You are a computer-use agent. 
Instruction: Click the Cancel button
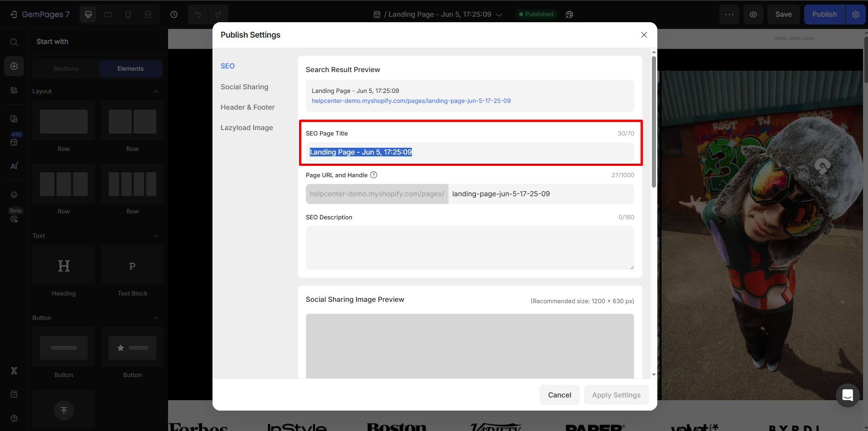[x=559, y=395]
